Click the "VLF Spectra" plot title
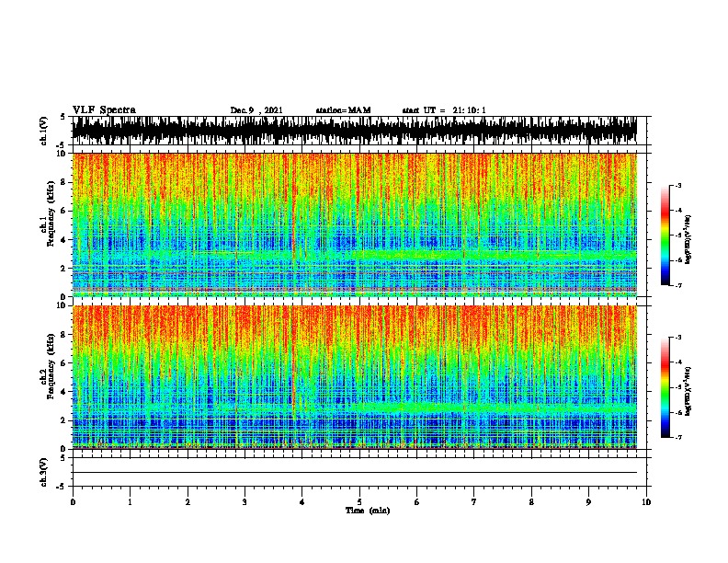 point(104,110)
